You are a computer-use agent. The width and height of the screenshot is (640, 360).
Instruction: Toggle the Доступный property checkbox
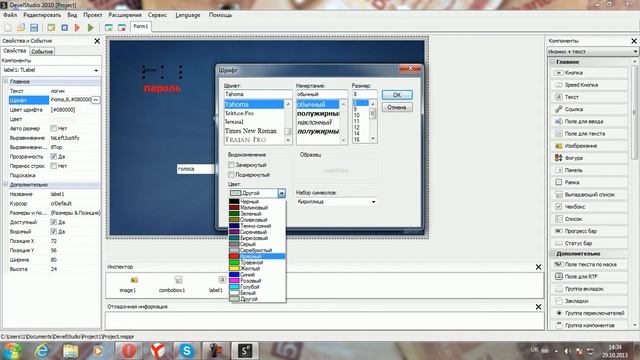point(53,222)
